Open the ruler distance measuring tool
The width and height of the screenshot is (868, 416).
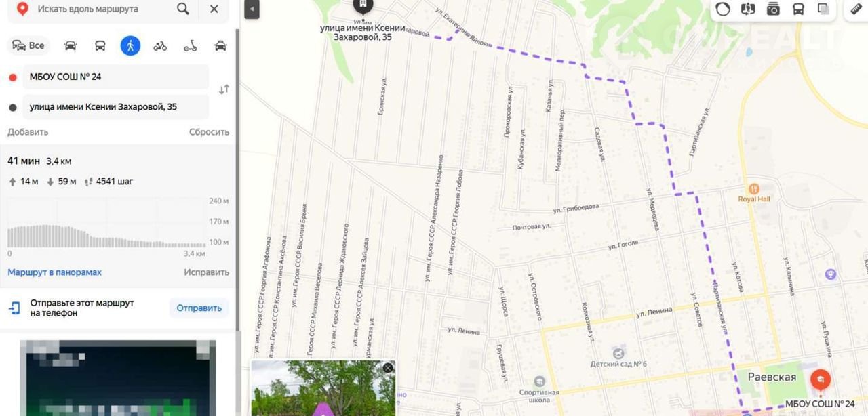coord(856,9)
